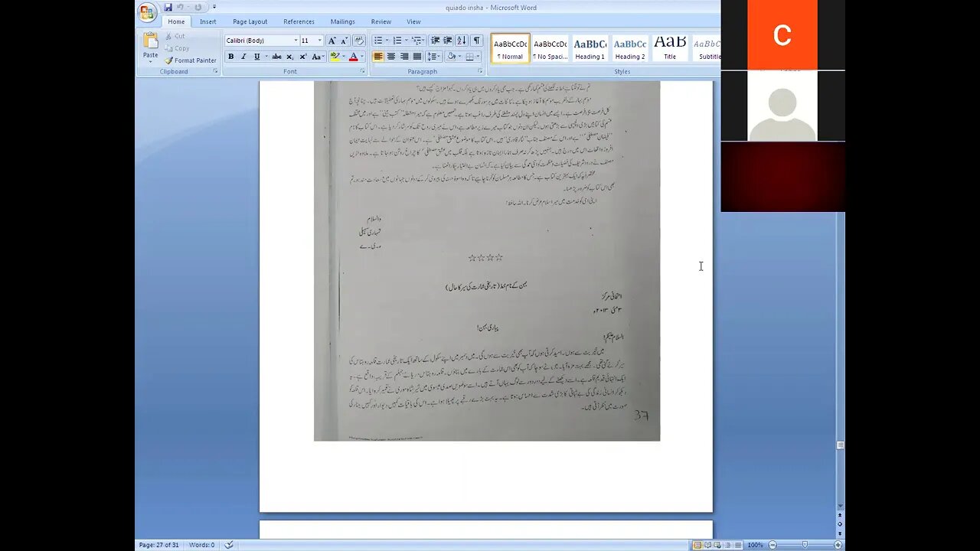Image resolution: width=980 pixels, height=551 pixels.
Task: Jump to the previous page with double arrow
Action: (840, 516)
